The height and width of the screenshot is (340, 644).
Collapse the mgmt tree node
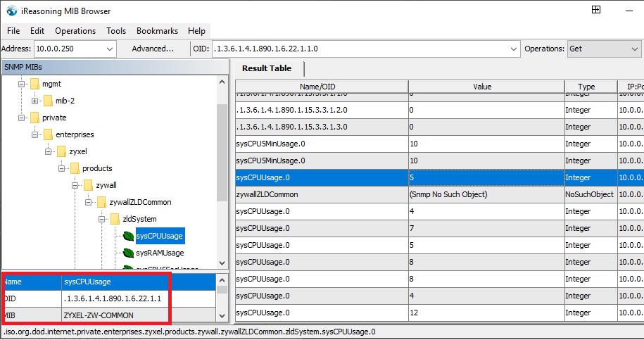pyautogui.click(x=21, y=84)
